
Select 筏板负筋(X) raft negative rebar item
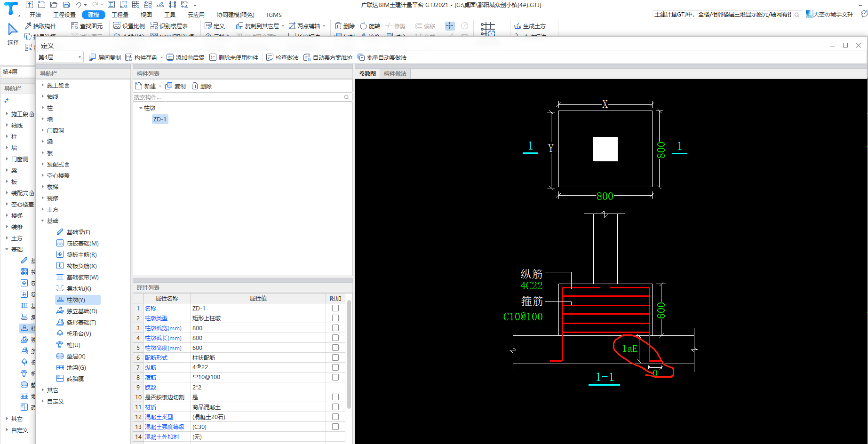pyautogui.click(x=77, y=266)
